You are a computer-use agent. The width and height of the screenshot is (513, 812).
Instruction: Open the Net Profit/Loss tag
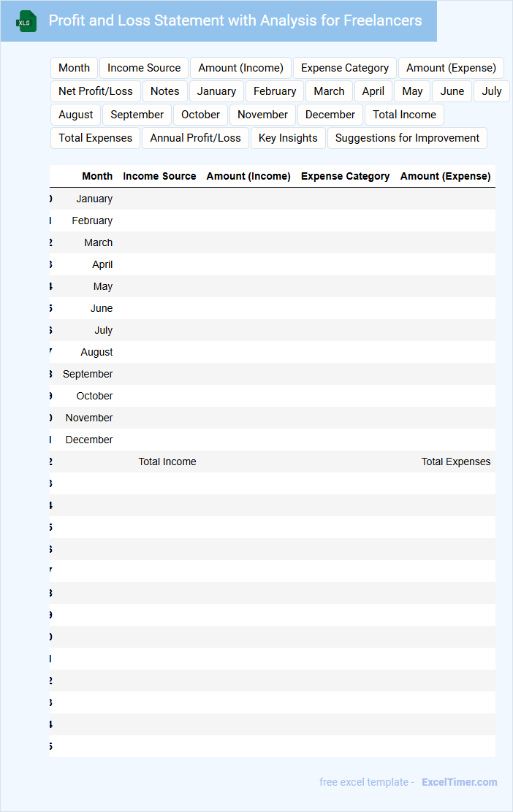[95, 91]
